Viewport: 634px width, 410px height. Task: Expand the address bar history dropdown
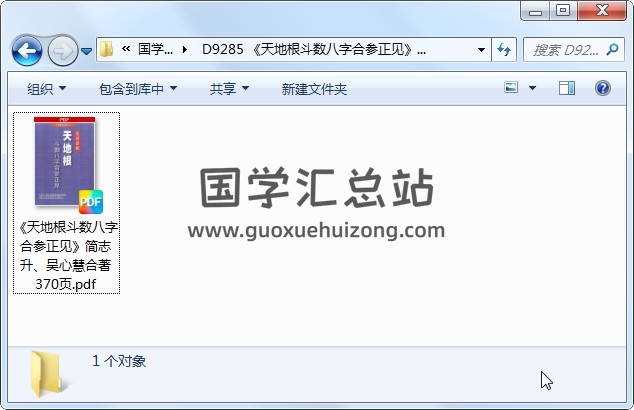(x=481, y=50)
